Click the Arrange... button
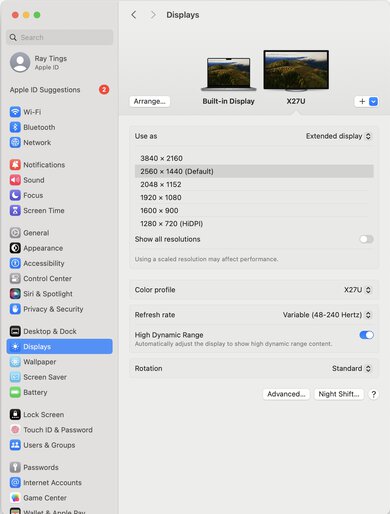390x514 pixels. tap(150, 101)
